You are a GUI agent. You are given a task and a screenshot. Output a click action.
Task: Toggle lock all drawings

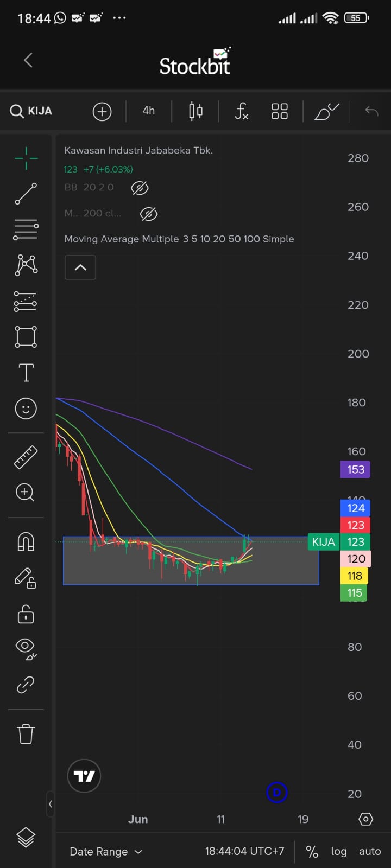click(x=26, y=614)
